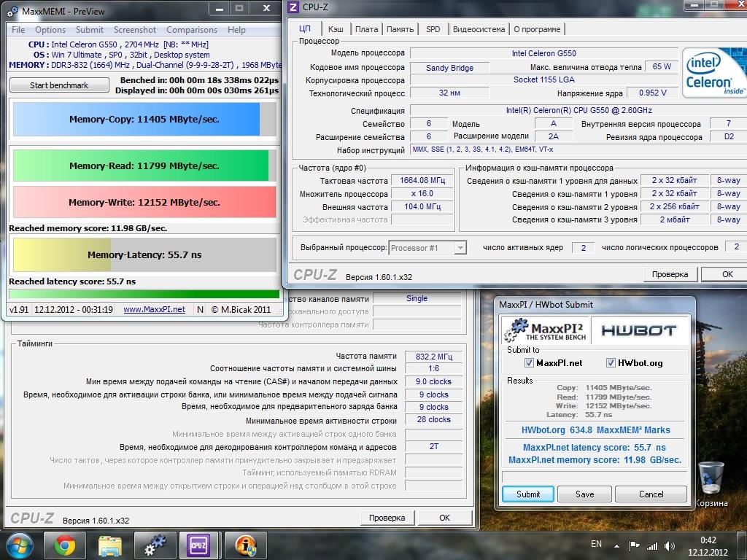This screenshot has height=560, width=747.
Task: Open network signal tray icon
Action: pyautogui.click(x=651, y=546)
